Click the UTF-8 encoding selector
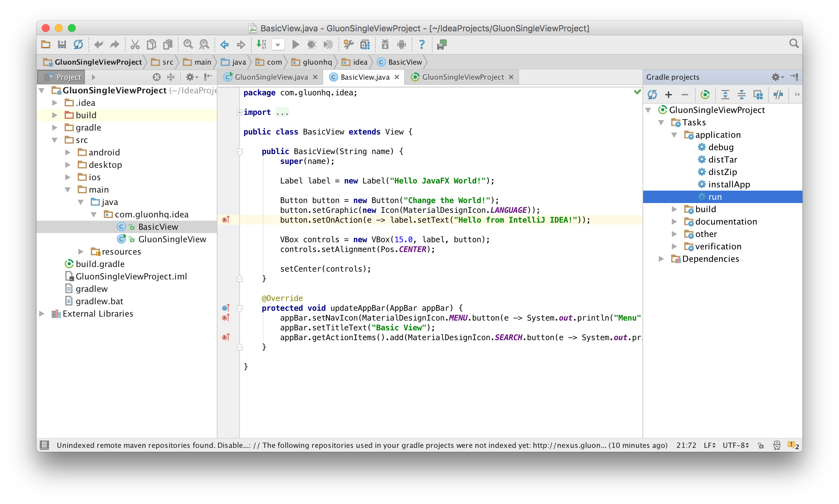Viewport: 839px width, 504px height. 736,445
